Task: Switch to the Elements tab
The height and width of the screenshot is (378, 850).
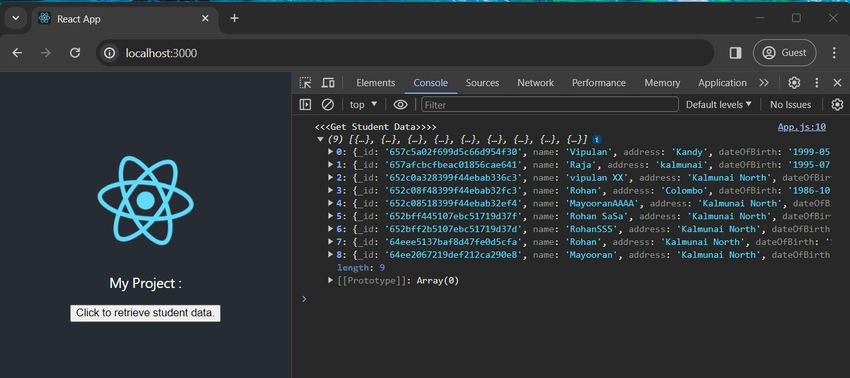Action: coord(376,83)
